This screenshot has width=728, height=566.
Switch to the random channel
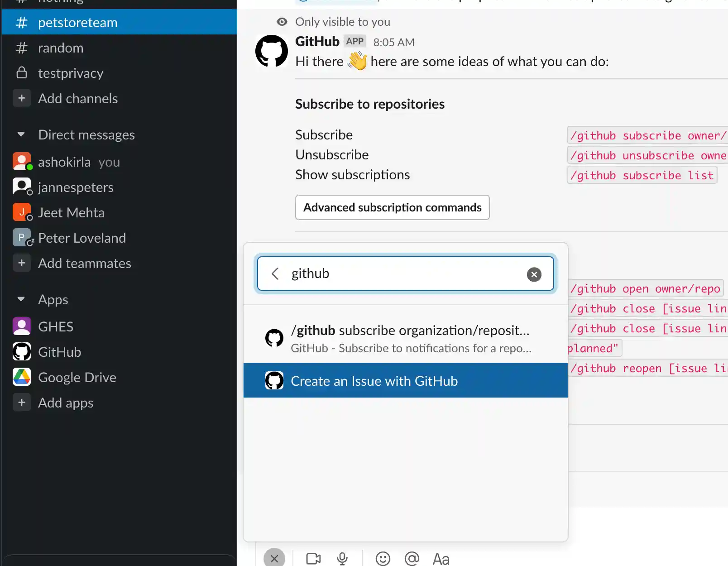(x=60, y=48)
